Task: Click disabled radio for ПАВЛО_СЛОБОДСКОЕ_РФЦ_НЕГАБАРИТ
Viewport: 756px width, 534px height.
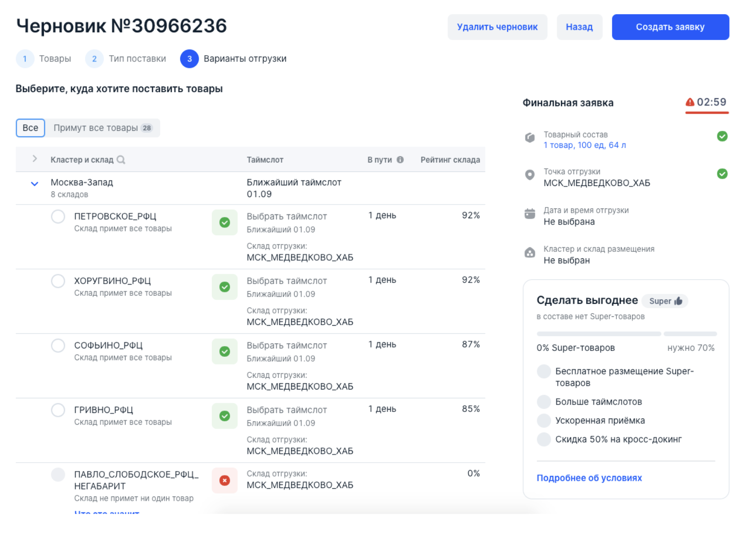Action: point(58,474)
